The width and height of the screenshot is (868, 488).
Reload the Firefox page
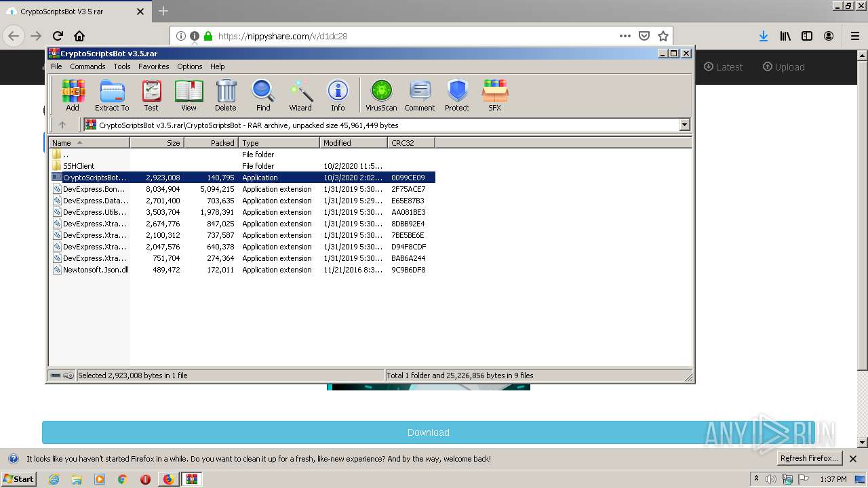point(58,36)
